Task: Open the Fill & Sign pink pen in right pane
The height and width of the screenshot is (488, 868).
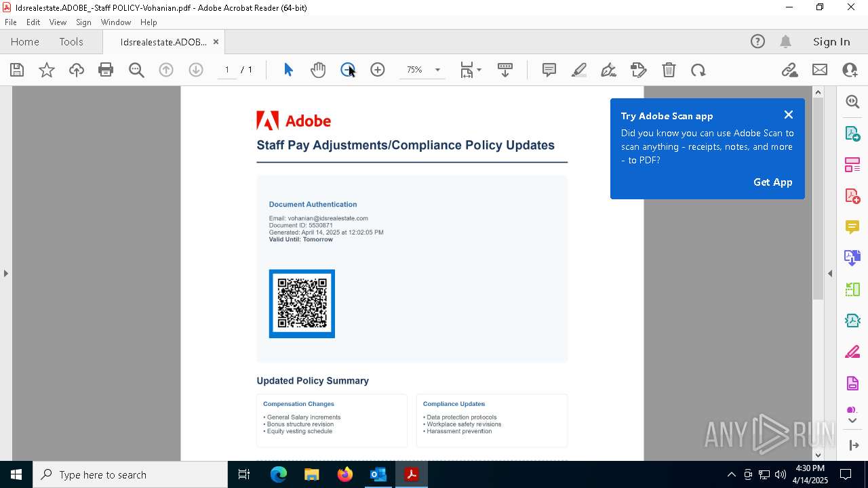Action: (852, 352)
